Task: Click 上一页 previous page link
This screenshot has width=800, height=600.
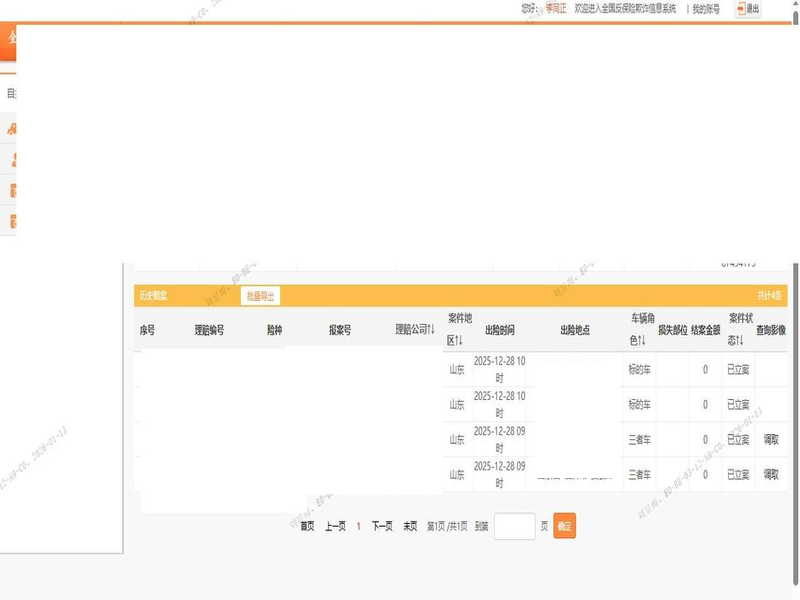Action: 335,526
